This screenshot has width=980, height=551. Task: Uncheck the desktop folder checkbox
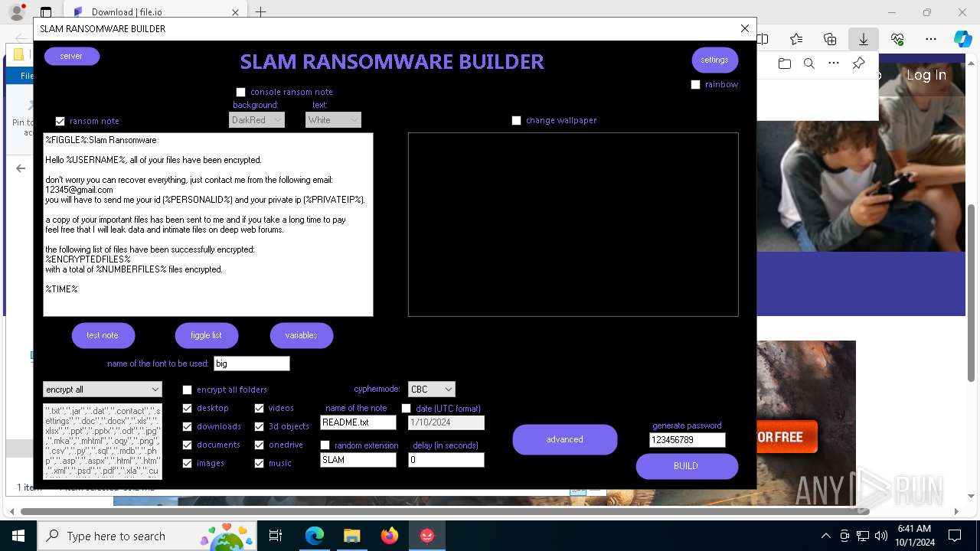click(x=187, y=408)
